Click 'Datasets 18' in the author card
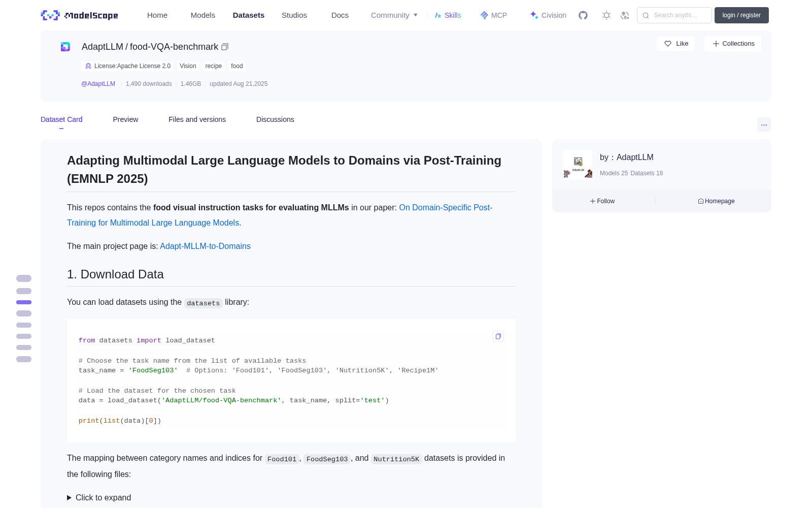Screen dimensions: 812x508 coord(647,173)
